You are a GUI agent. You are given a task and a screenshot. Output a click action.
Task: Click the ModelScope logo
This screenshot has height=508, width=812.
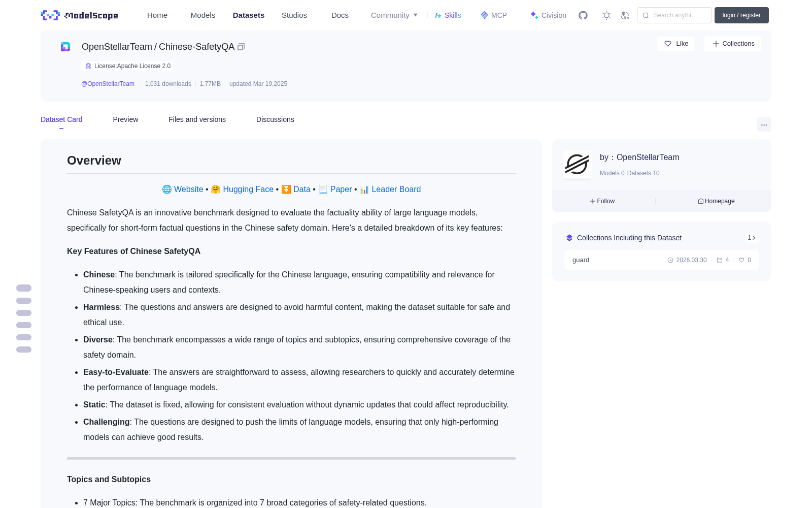[80, 15]
